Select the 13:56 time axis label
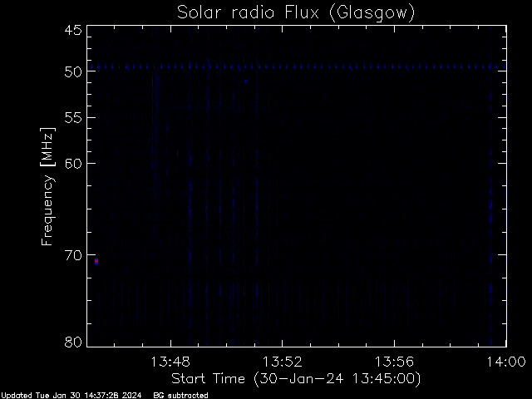The image size is (532, 399). pos(394,362)
